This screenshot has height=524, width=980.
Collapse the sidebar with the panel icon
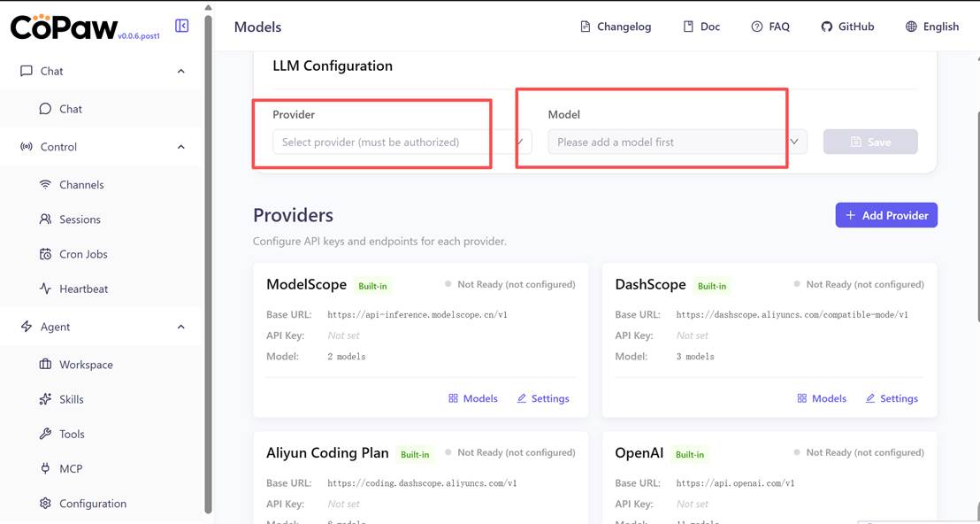[182, 26]
